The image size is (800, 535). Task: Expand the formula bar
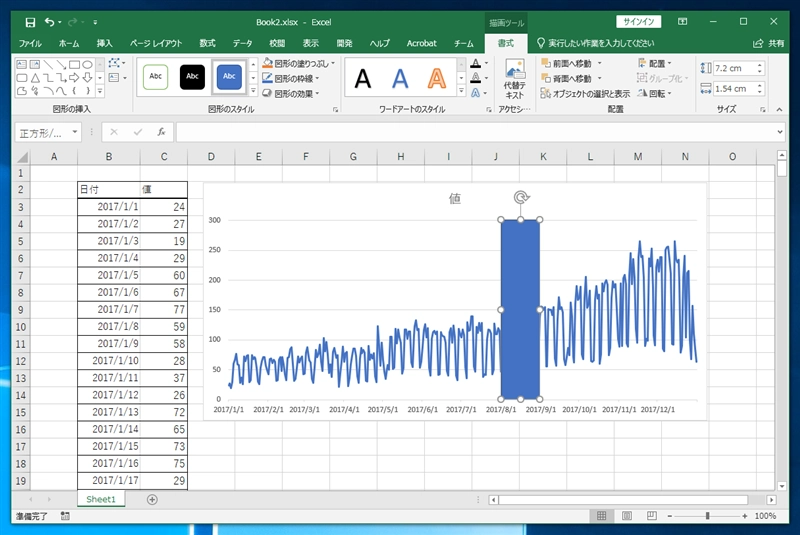(x=780, y=132)
